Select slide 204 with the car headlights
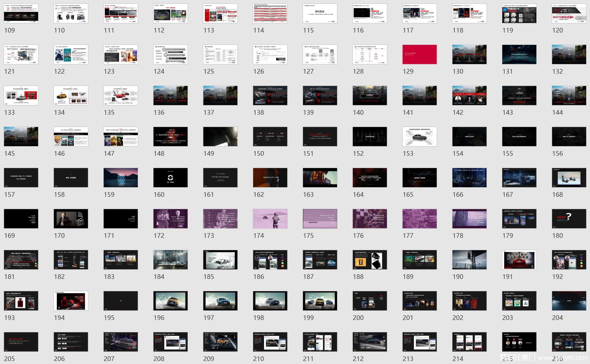This screenshot has height=364, width=590. (569, 301)
